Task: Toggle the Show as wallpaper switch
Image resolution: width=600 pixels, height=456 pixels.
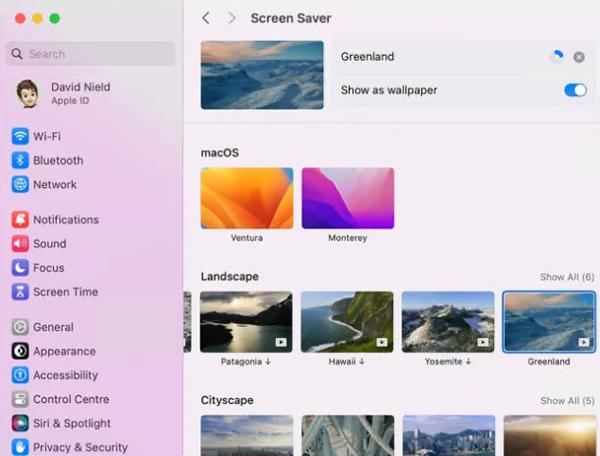Action: [x=575, y=90]
